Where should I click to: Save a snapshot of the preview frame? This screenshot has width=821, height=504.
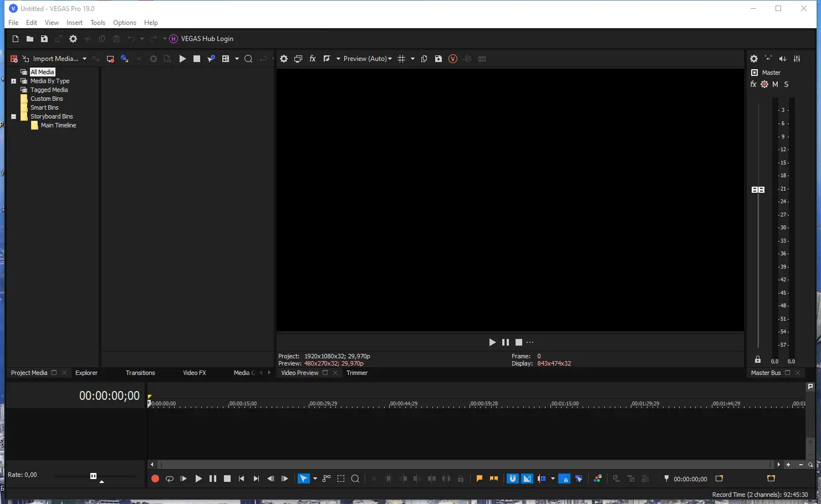click(x=438, y=58)
